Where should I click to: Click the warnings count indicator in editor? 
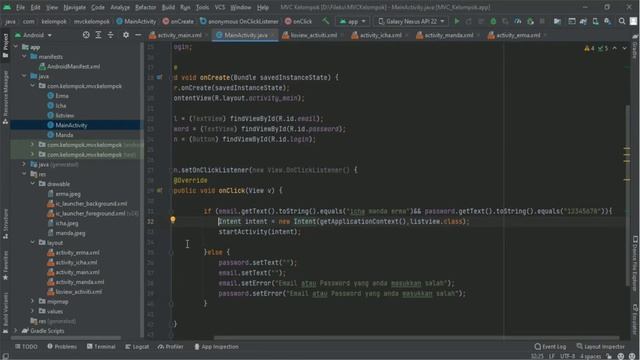[589, 48]
